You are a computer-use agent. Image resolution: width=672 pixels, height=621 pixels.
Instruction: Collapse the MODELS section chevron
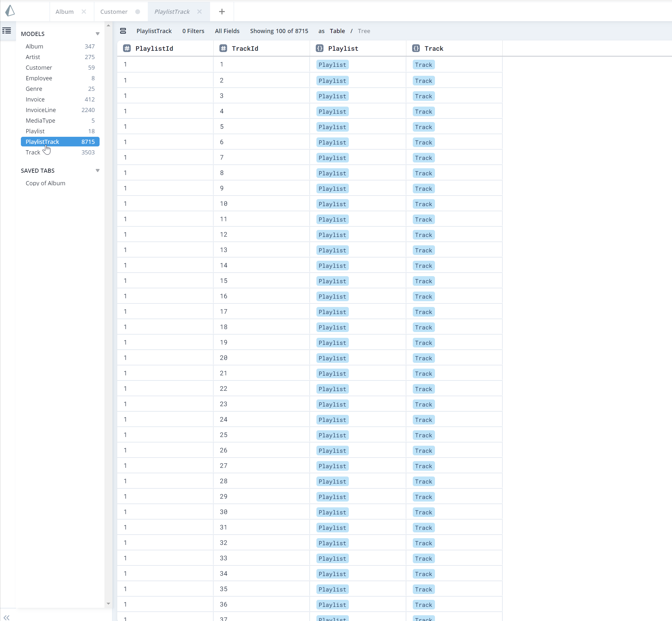pos(97,34)
